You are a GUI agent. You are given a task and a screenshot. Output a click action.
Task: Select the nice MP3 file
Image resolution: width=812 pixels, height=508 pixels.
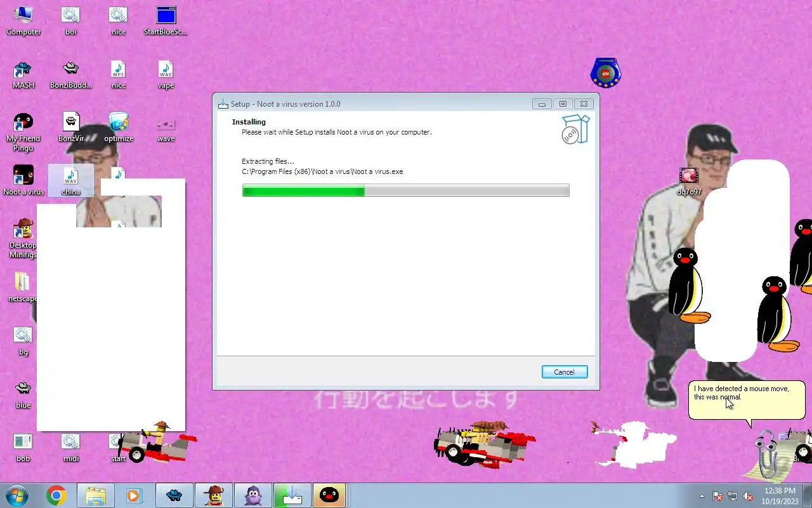click(x=118, y=74)
